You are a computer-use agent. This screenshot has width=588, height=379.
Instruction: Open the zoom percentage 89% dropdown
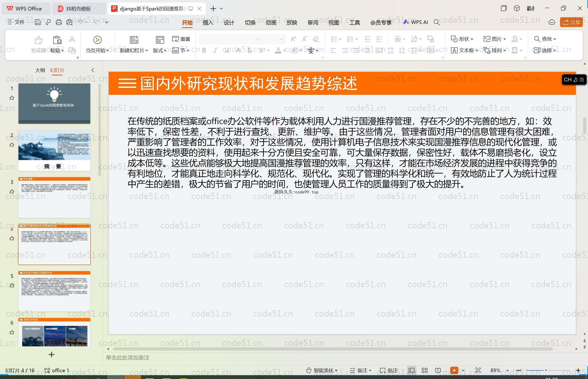(507, 370)
